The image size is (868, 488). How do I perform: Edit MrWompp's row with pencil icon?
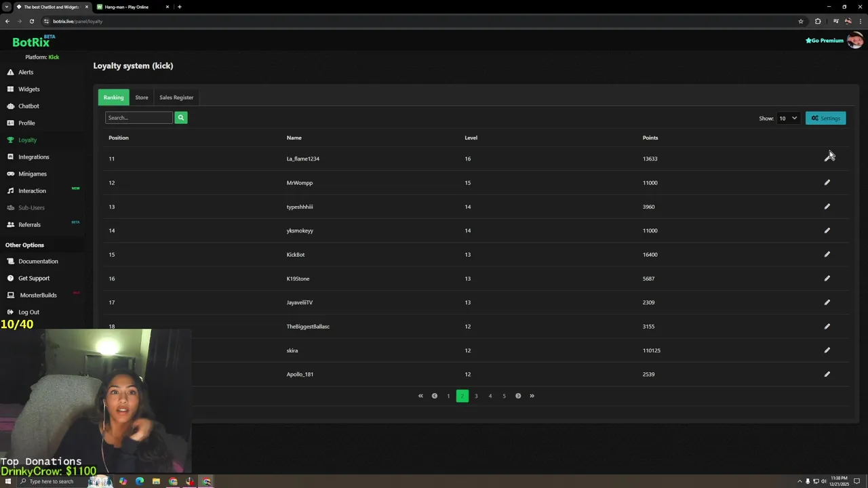[x=827, y=182]
